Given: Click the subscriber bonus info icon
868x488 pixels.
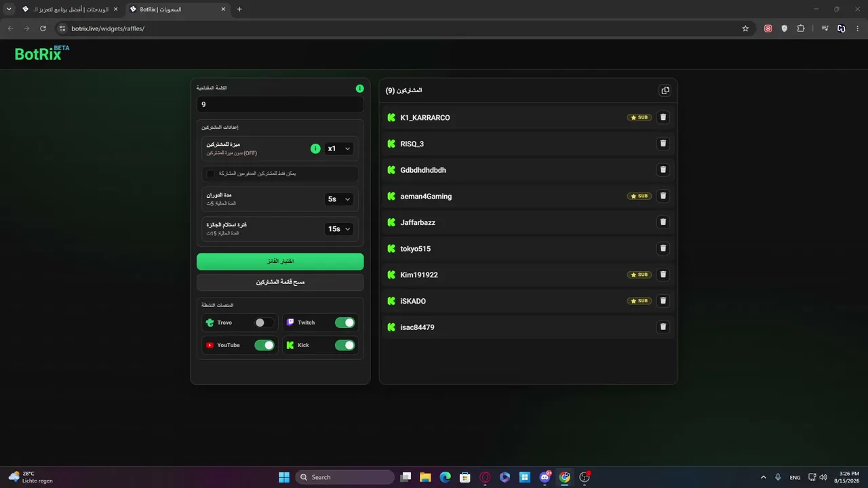Looking at the screenshot, I should [315, 148].
